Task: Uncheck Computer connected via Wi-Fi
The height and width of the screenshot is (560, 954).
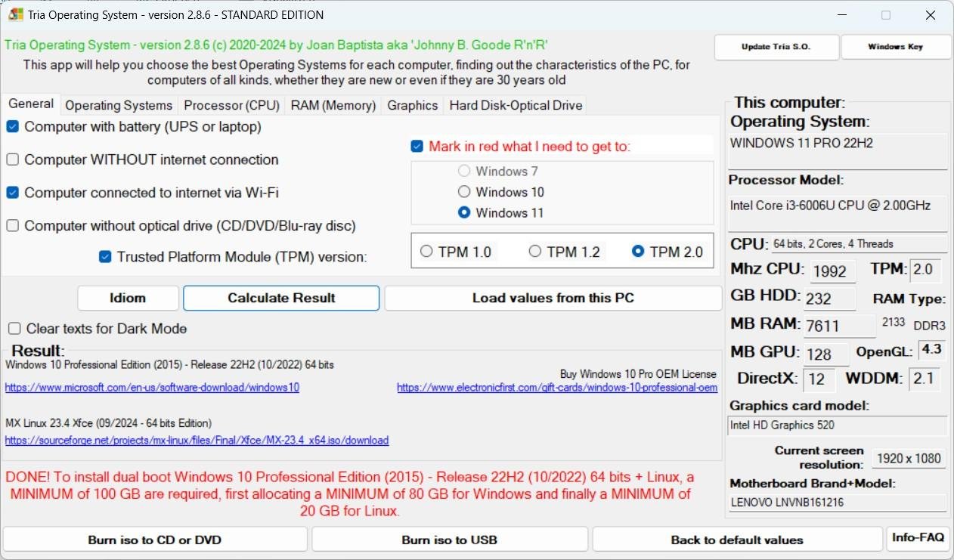Action: tap(13, 193)
